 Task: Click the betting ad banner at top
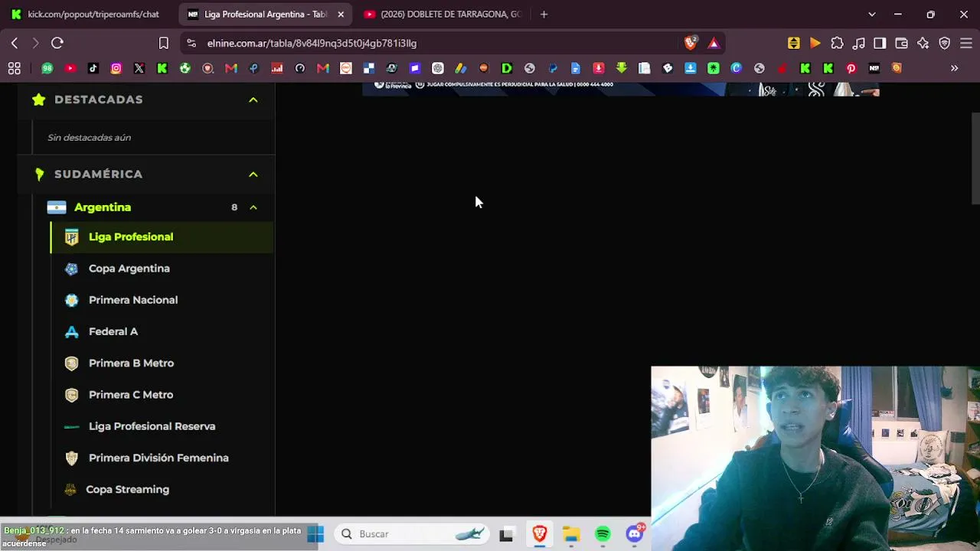tap(620, 89)
